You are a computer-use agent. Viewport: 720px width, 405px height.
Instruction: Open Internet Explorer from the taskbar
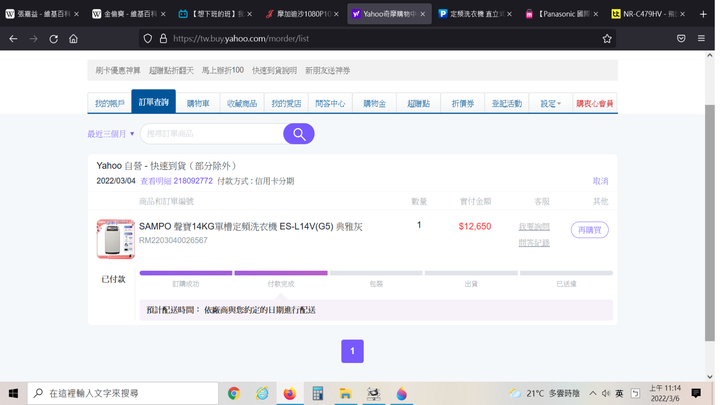click(x=262, y=394)
